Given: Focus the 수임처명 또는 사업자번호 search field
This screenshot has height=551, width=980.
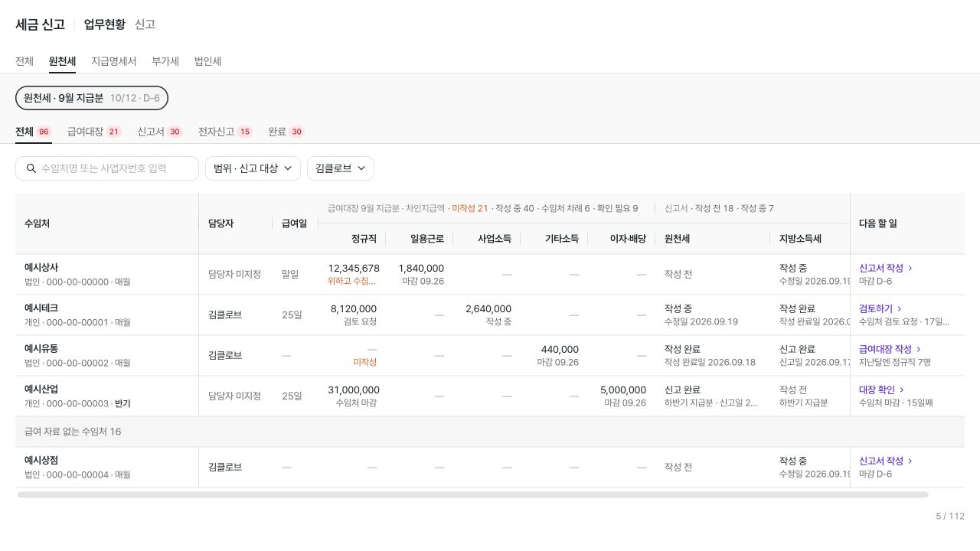Looking at the screenshot, I should tap(107, 168).
